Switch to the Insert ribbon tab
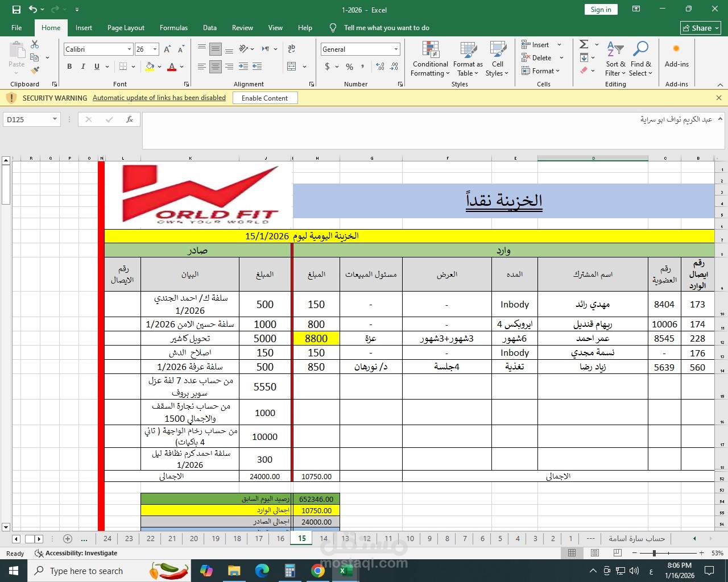 [x=84, y=27]
